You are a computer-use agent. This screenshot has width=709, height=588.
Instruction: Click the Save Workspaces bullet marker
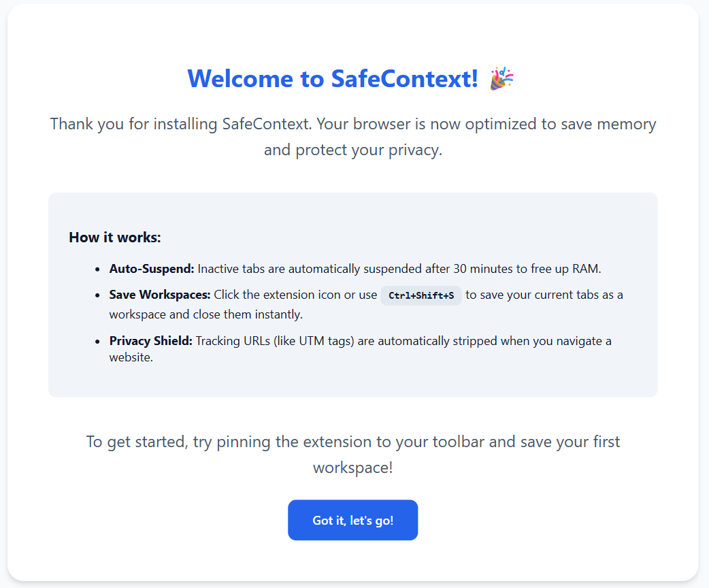coord(97,295)
